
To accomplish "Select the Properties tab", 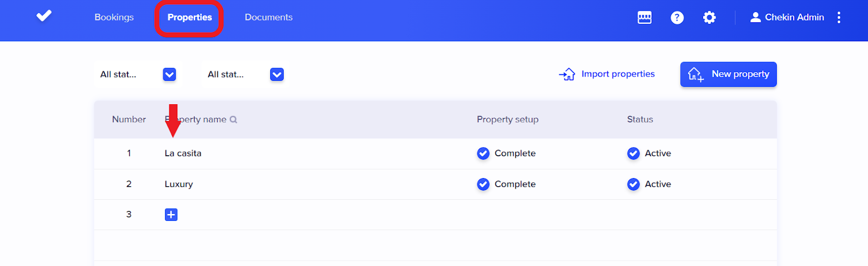I will click(x=189, y=17).
